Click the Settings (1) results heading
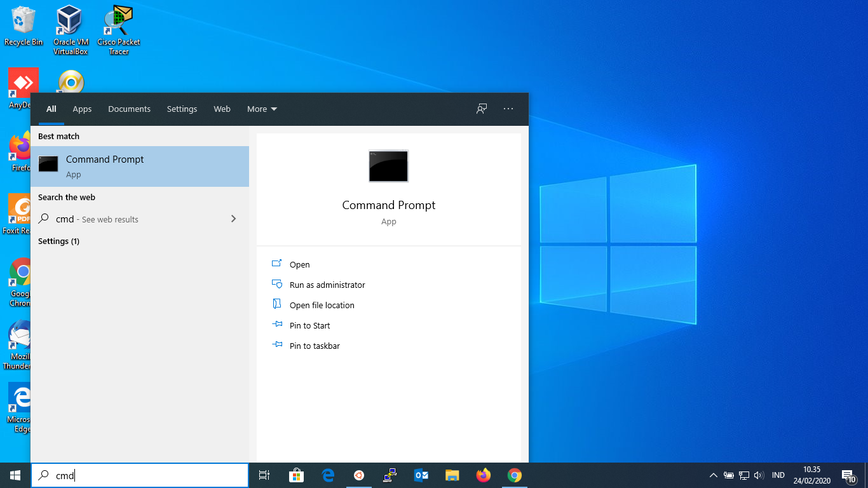Viewport: 868px width, 488px height. tap(58, 241)
